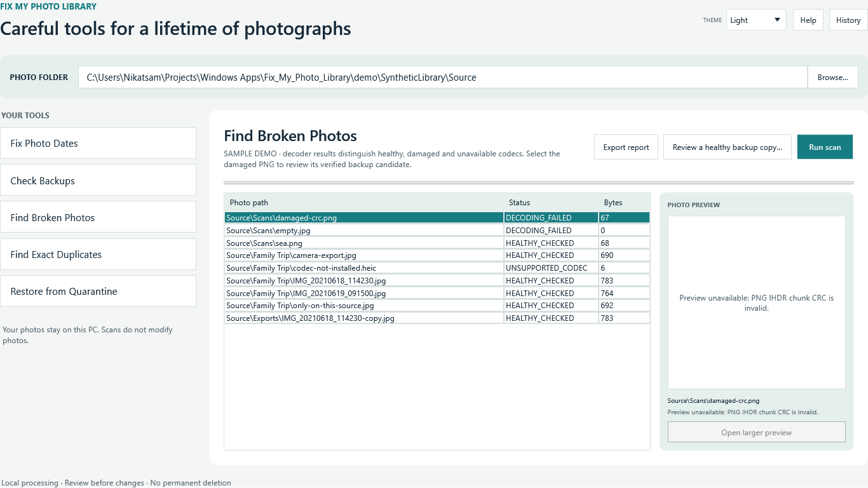Browse for a photo folder
The image size is (868, 488).
pyautogui.click(x=833, y=78)
